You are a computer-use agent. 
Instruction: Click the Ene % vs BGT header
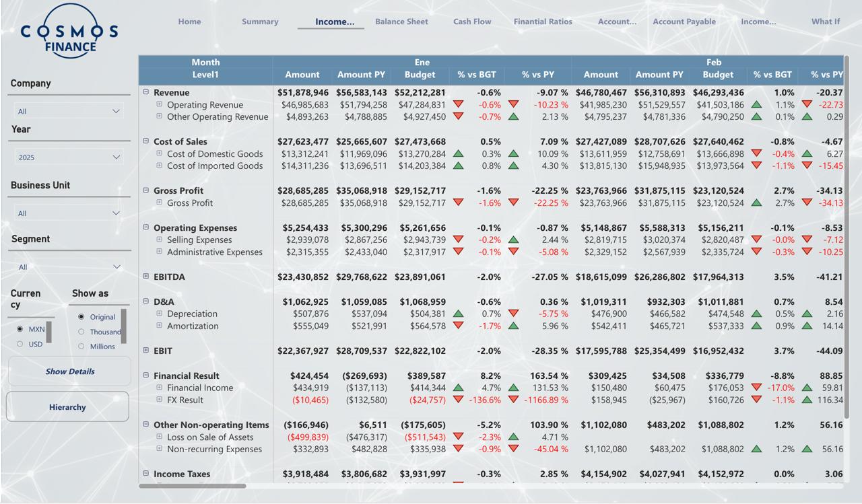476,75
